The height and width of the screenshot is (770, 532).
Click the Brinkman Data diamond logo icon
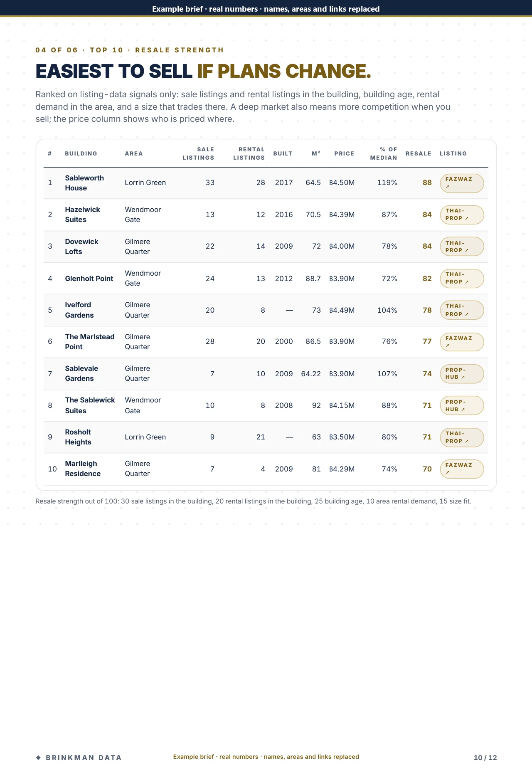[38, 758]
